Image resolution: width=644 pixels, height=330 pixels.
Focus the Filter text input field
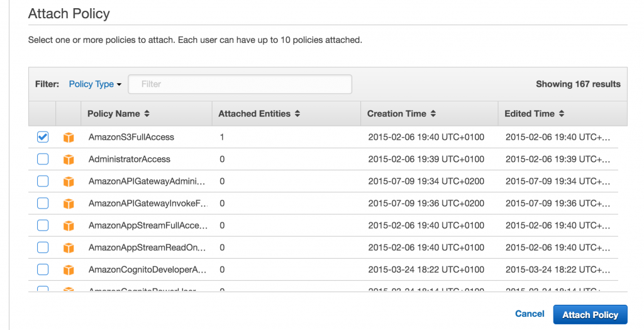[240, 84]
